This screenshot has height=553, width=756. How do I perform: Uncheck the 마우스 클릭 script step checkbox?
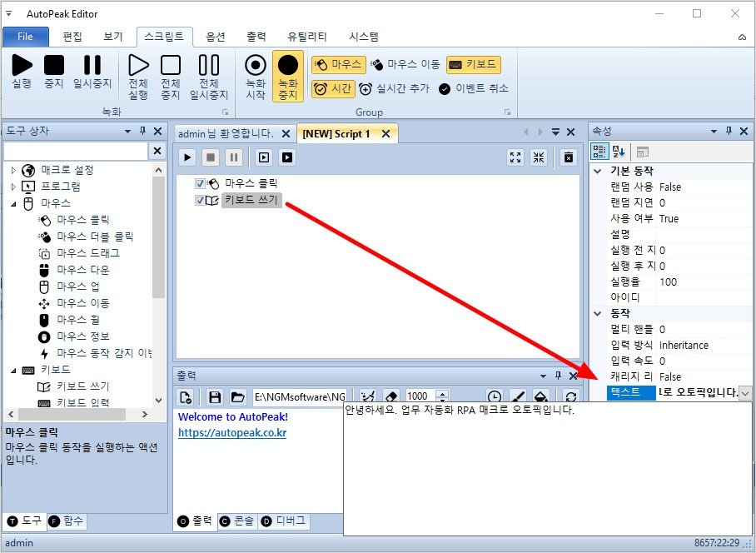point(200,184)
